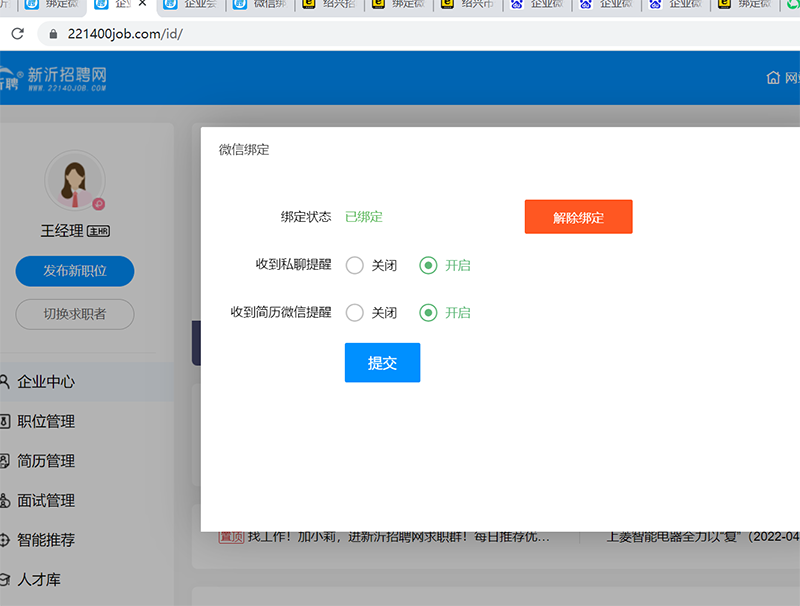Image resolution: width=800 pixels, height=606 pixels.
Task: Click the 人才库 sidebar icon
Action: pyautogui.click(x=5, y=580)
